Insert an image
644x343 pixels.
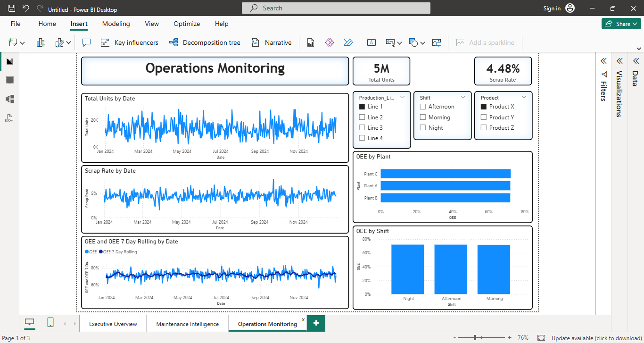(436, 42)
